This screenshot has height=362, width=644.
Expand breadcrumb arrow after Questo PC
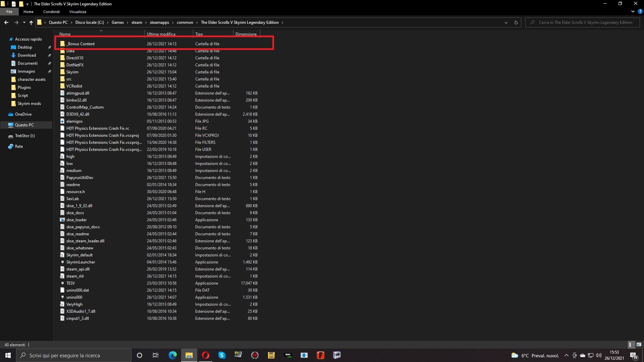point(71,22)
